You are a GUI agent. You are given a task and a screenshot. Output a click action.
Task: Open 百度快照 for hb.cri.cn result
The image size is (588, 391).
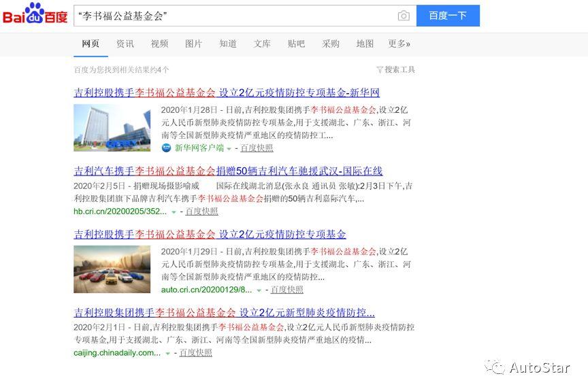pos(201,211)
